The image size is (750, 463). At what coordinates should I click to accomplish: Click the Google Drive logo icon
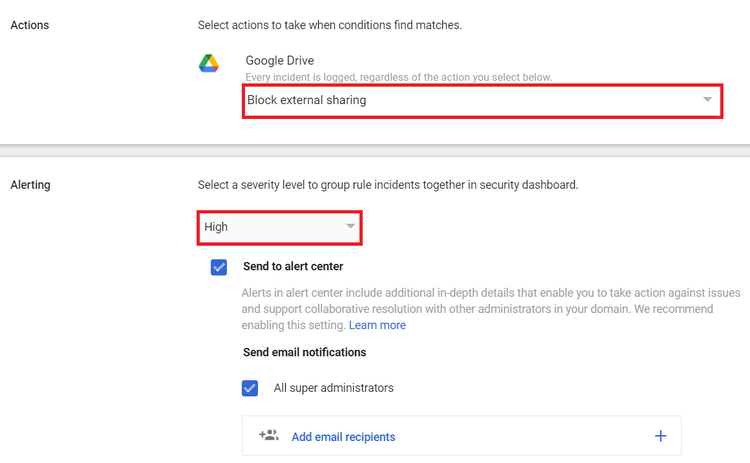pos(209,63)
